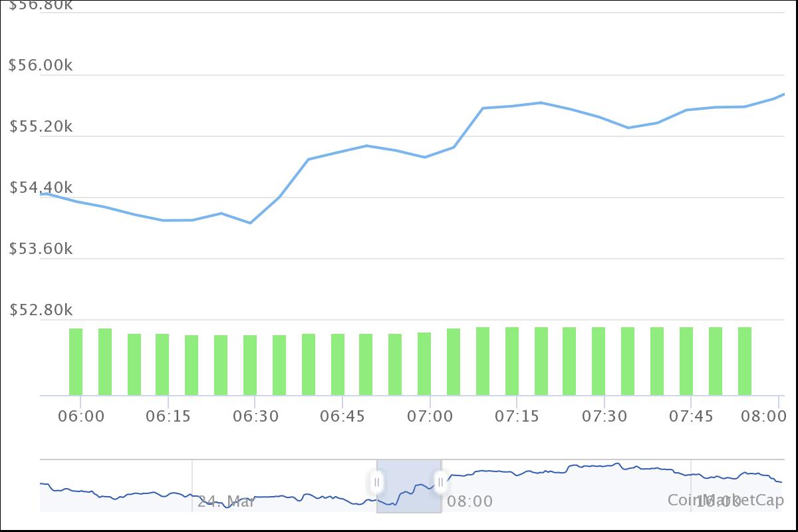Click the 07:00 time axis label
The image size is (798, 532).
click(431, 416)
